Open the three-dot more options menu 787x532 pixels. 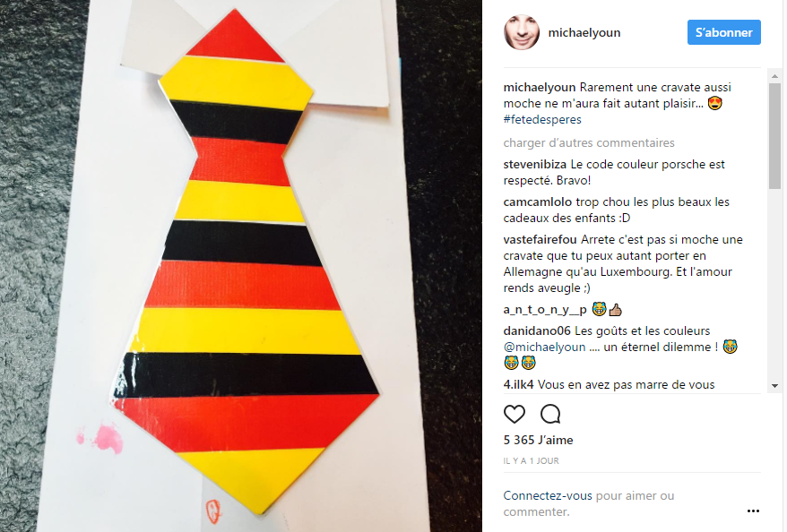pyautogui.click(x=753, y=511)
